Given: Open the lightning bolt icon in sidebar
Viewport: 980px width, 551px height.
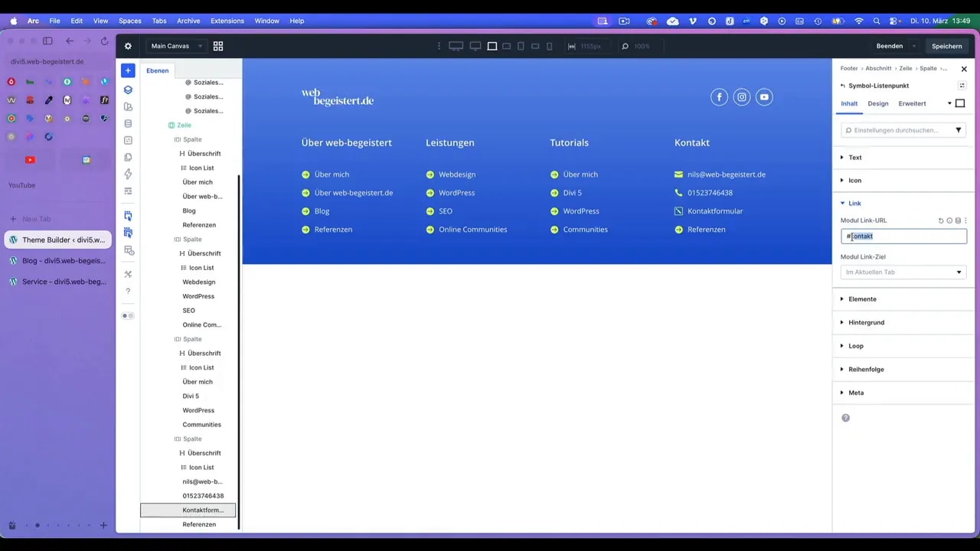Looking at the screenshot, I should (x=128, y=174).
